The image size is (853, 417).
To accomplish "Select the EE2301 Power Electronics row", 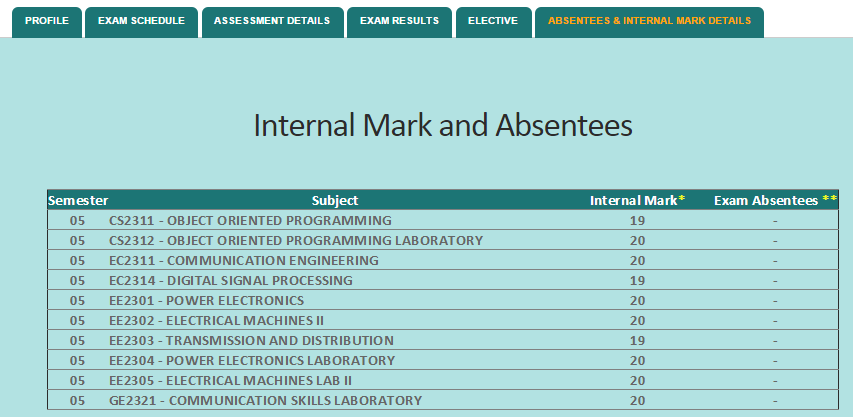I will pos(443,300).
